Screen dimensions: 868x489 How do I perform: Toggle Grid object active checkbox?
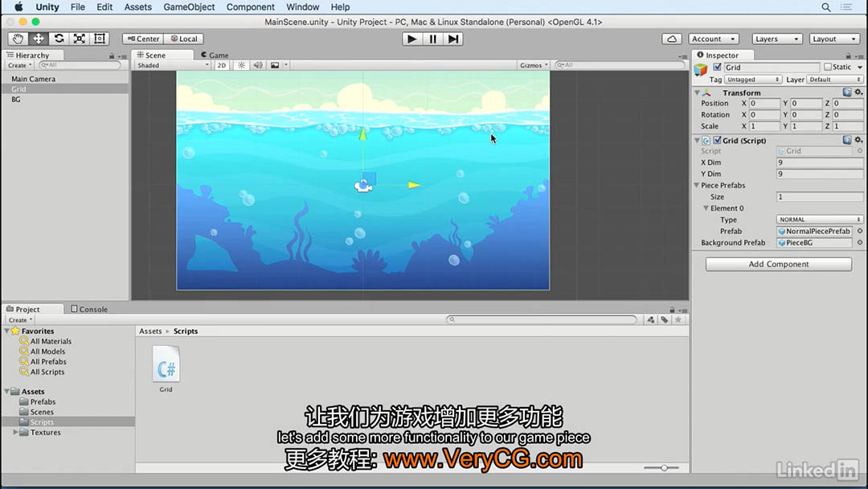pos(718,67)
